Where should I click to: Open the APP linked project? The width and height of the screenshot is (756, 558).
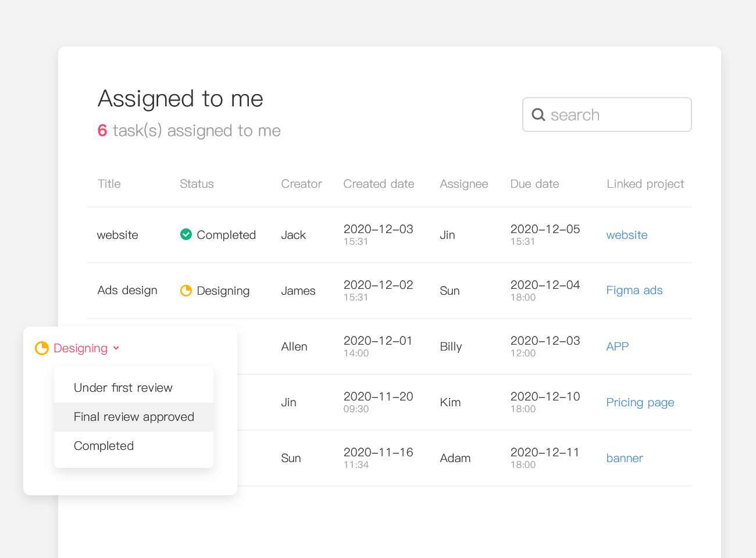pos(617,346)
